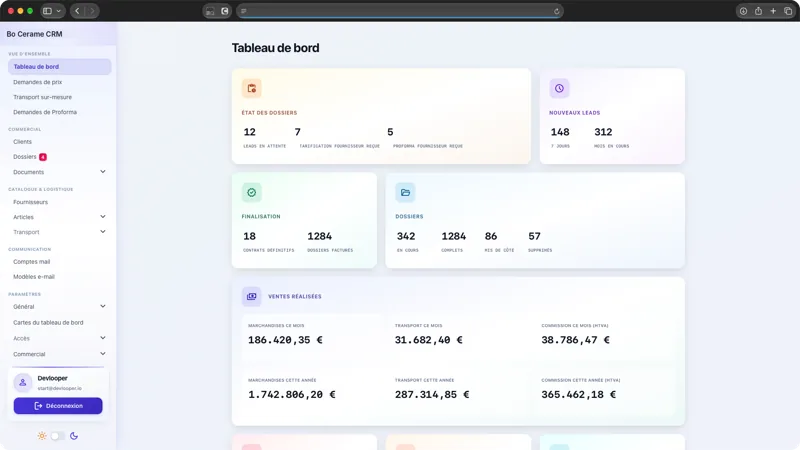800x450 pixels.
Task: Click the second extension icon beside address bar
Action: point(224,11)
